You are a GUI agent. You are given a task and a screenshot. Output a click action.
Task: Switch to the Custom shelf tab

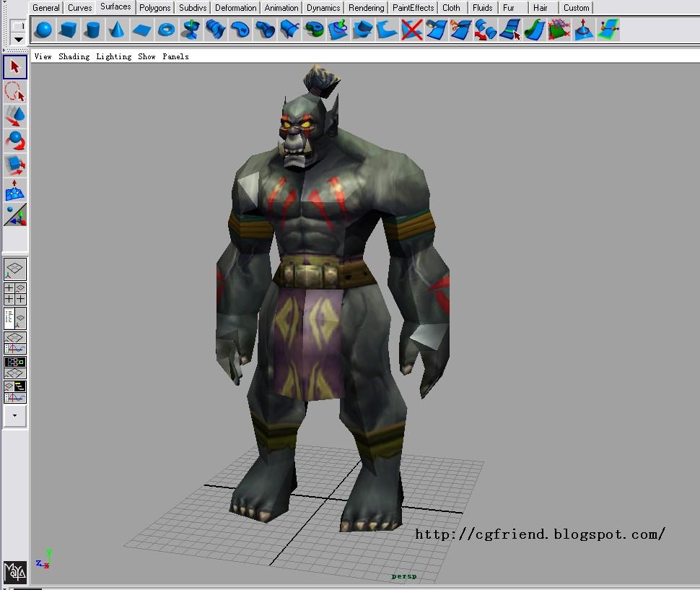pos(577,8)
